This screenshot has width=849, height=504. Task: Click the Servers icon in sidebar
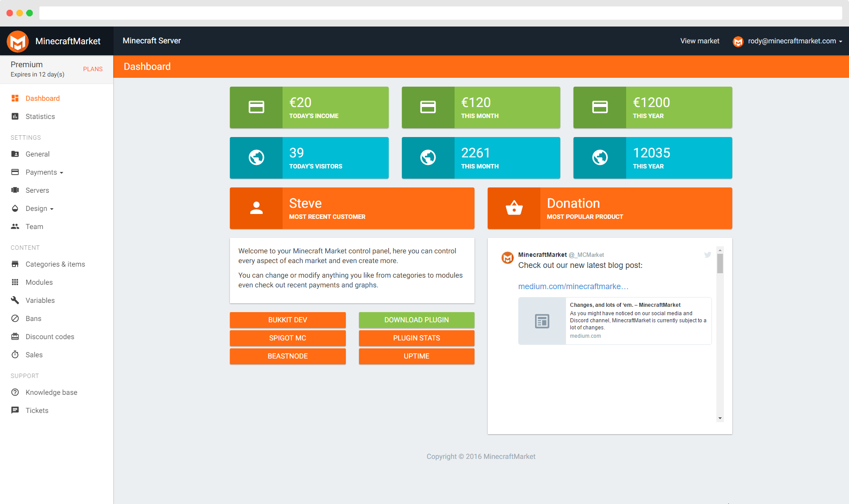[15, 190]
